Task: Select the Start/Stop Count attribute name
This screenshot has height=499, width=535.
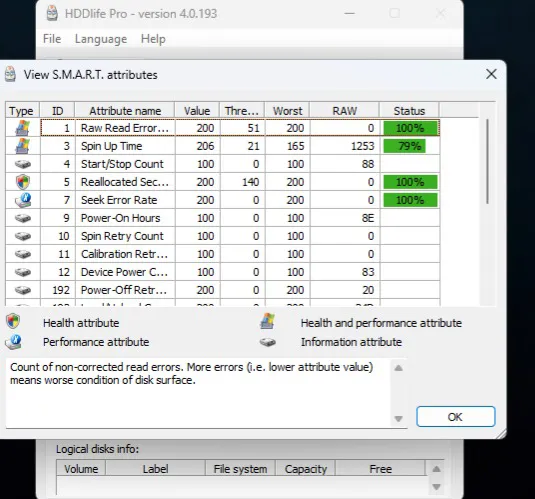Action: pos(122,164)
